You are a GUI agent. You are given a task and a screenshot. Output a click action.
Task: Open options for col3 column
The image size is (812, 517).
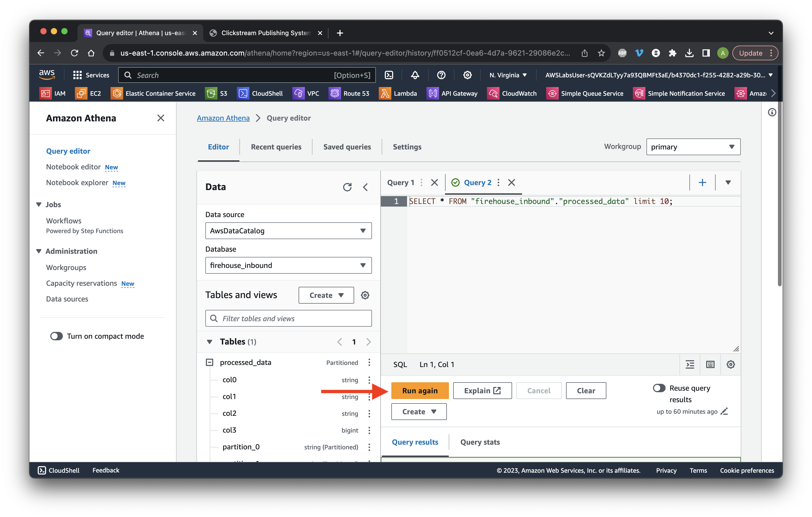369,430
